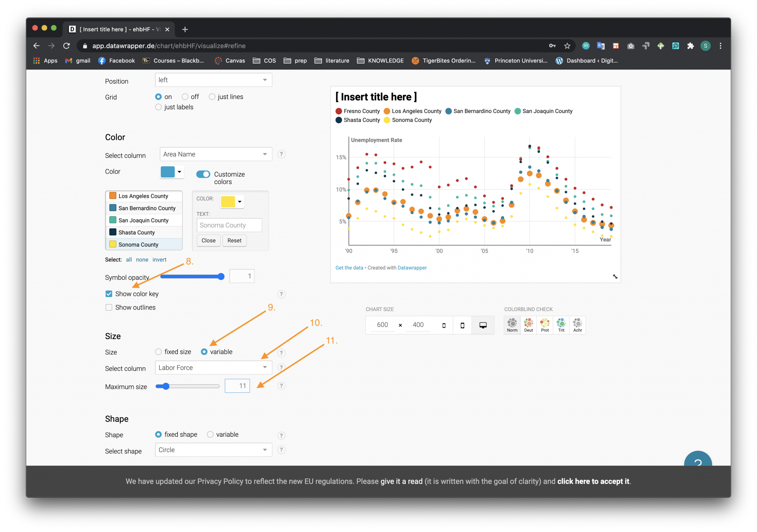Switch back to the Norm colorblind view
757x532 pixels.
tap(512, 325)
